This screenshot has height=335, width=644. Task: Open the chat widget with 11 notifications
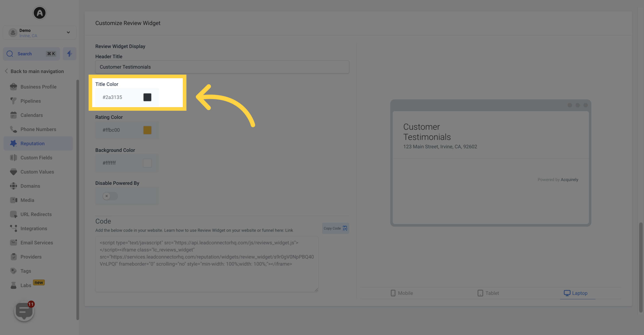[24, 311]
